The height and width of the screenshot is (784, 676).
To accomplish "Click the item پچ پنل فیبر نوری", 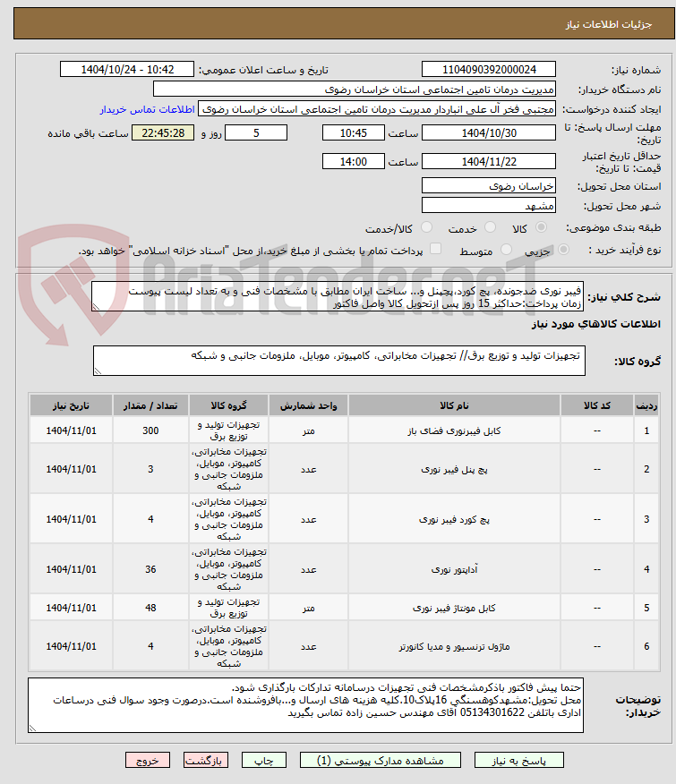I will click(x=454, y=469).
